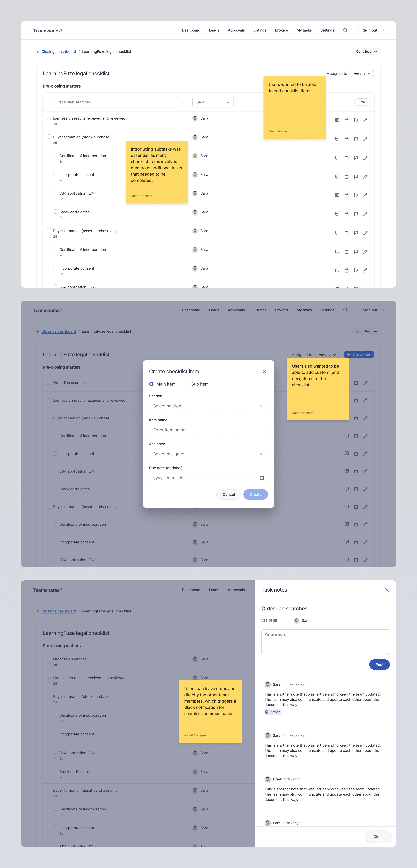Close the Create checklist item dialog

click(x=265, y=371)
